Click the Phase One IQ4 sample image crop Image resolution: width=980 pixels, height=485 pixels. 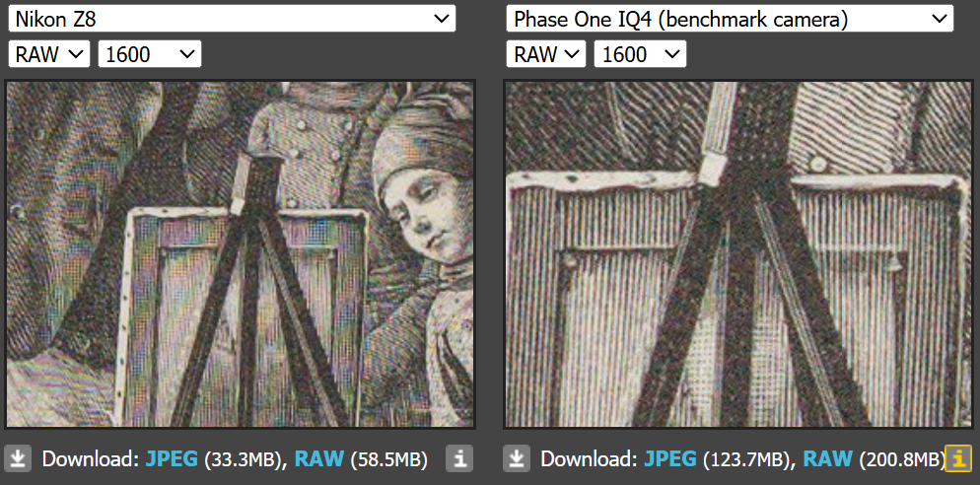tap(738, 254)
